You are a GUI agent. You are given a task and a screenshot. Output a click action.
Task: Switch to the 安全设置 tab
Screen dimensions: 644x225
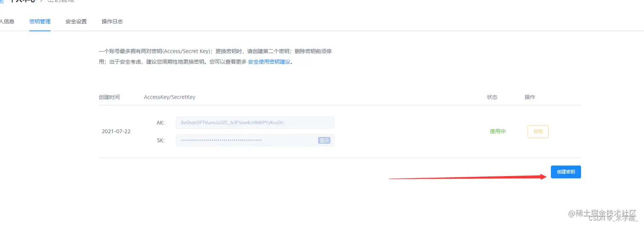(76, 21)
